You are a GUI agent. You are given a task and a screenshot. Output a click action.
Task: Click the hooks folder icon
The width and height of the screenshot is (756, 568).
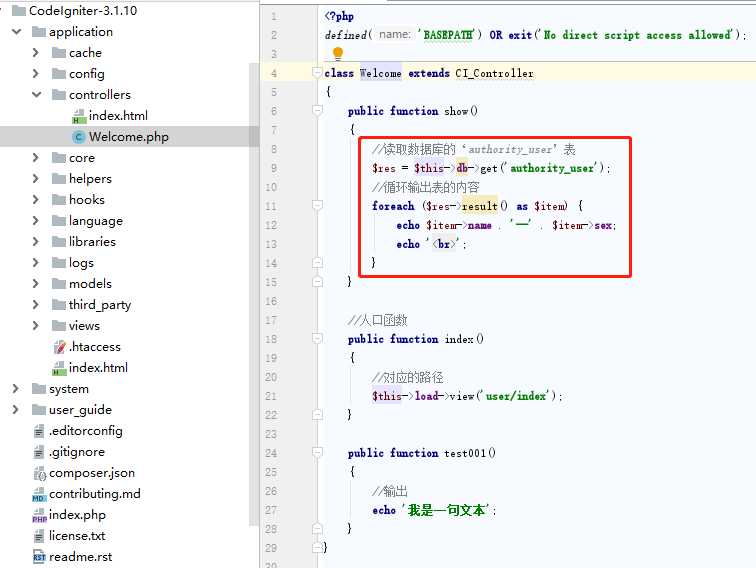click(59, 200)
